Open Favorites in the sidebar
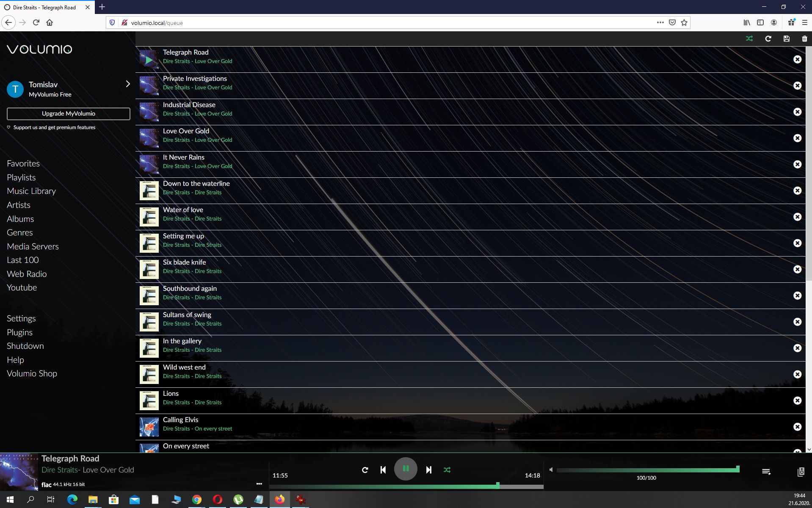The image size is (812, 508). click(23, 163)
